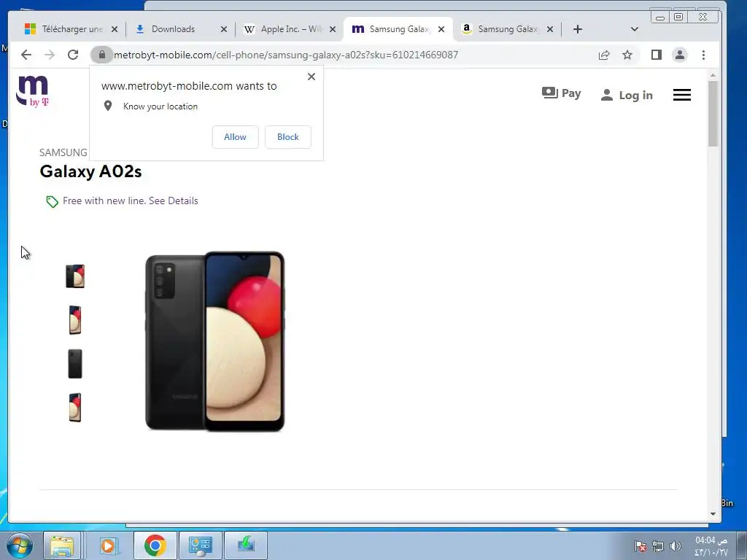Click the volume speaker icon
The width and height of the screenshot is (747, 560).
click(x=675, y=547)
